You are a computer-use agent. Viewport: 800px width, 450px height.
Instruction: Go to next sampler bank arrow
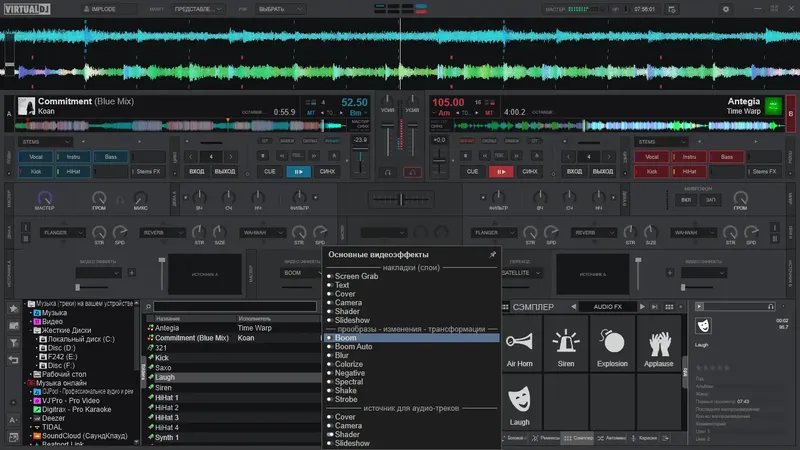pyautogui.click(x=642, y=307)
